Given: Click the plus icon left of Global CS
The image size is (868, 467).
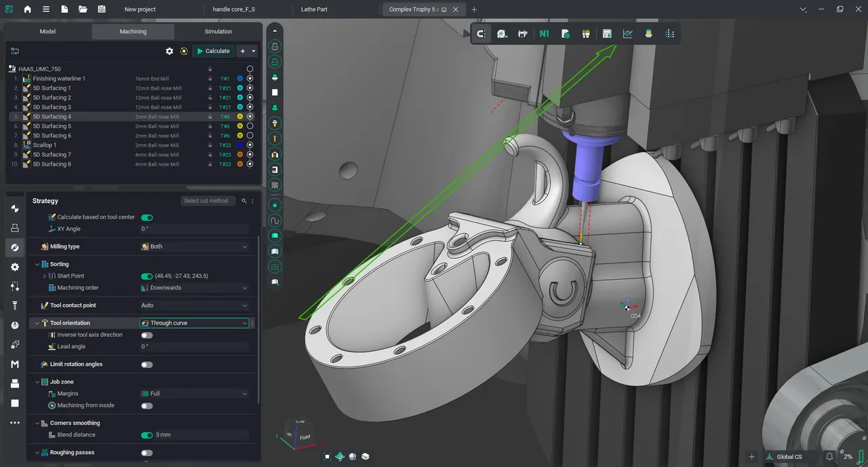Looking at the screenshot, I should point(751,457).
